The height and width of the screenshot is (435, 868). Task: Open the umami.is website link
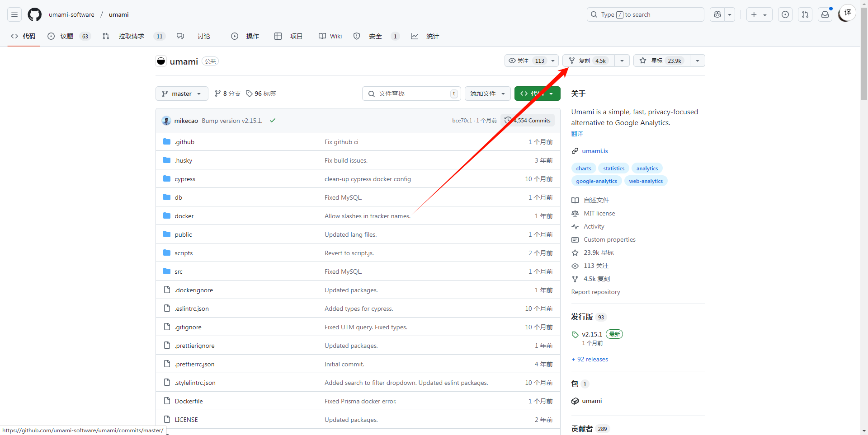595,151
